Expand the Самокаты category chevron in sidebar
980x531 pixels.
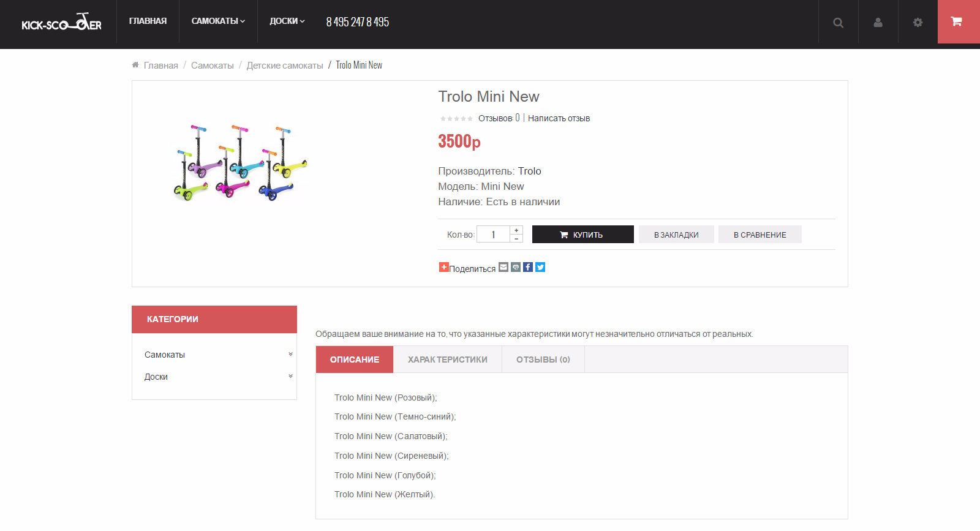tap(290, 354)
